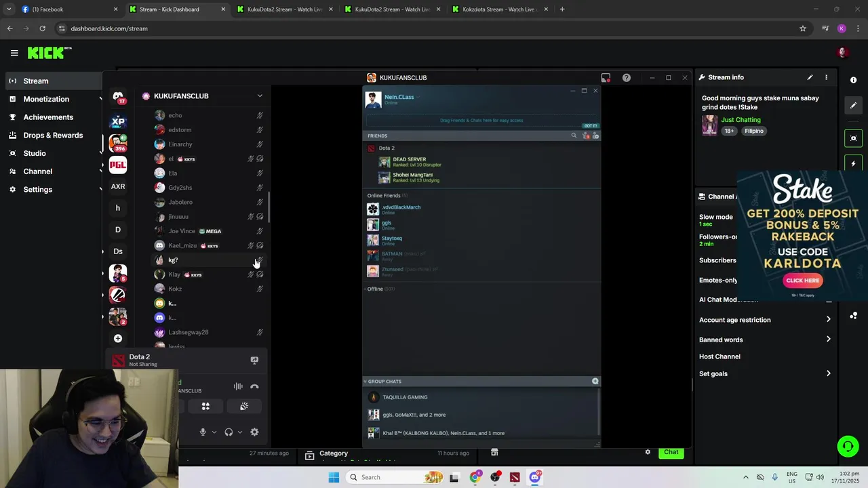Screen dimensions: 868x488
Task: Click the Stake CLICK HERE button
Action: (x=803, y=281)
